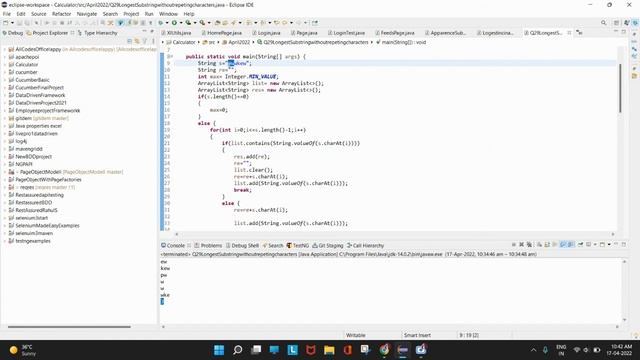Image resolution: width=640 pixels, height=360 pixels.
Task: Switch to the Call Hierarchy tab
Action: (365, 245)
